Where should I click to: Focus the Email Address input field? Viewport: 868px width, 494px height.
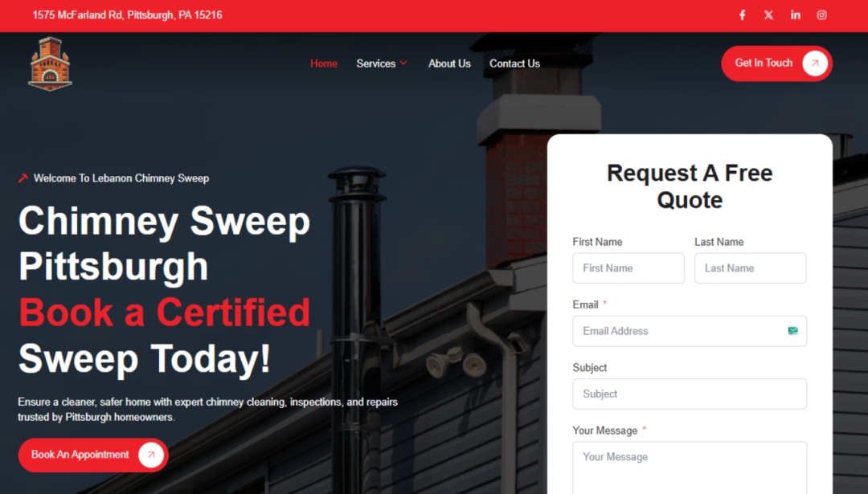click(690, 331)
